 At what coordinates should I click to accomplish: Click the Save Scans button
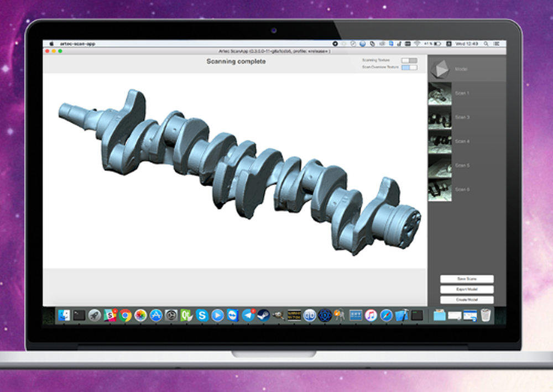point(467,279)
